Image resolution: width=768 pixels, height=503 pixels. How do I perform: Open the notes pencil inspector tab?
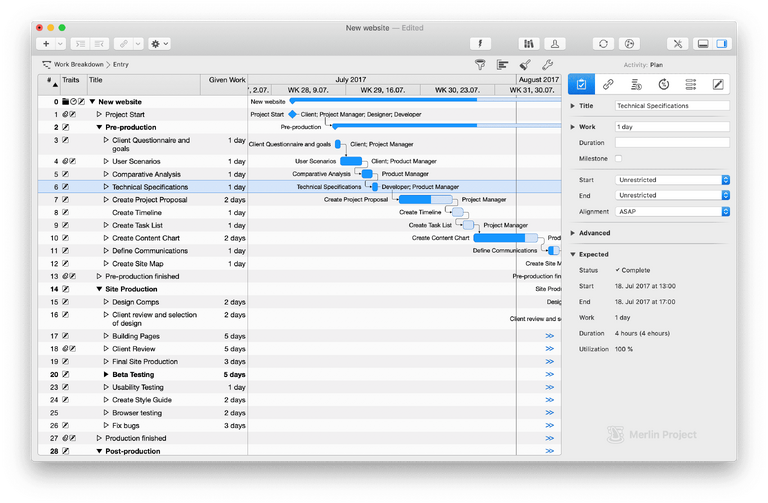717,84
